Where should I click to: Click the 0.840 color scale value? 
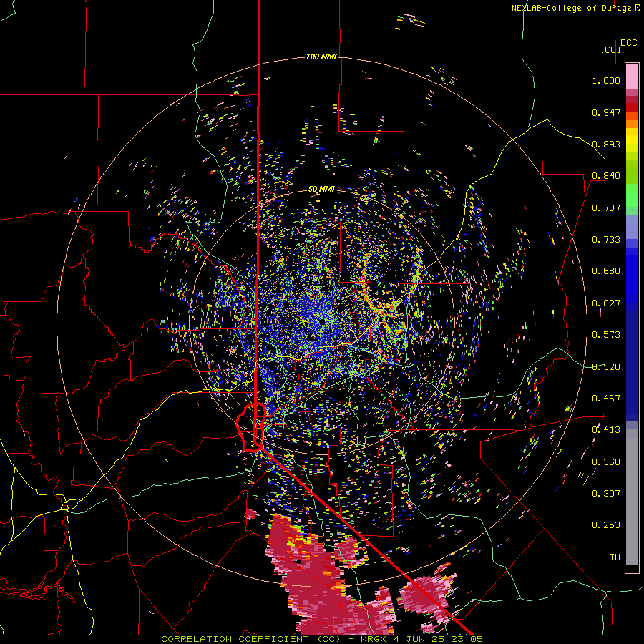606,176
